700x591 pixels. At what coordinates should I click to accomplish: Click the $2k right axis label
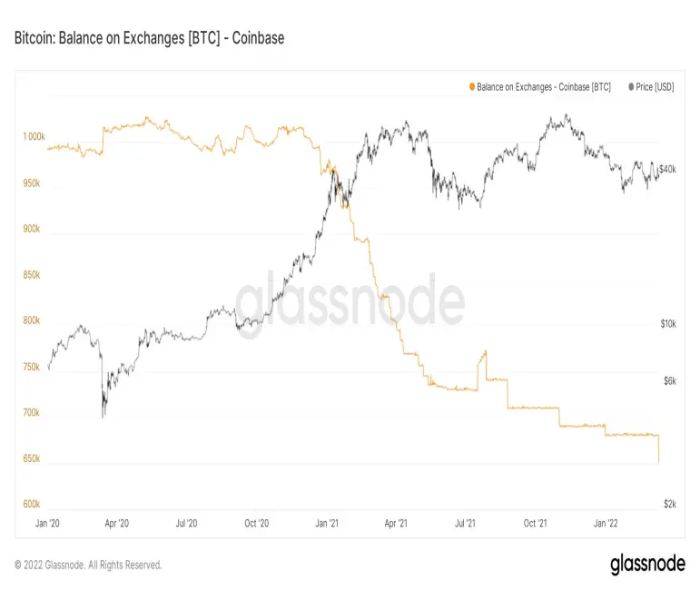pos(670,504)
